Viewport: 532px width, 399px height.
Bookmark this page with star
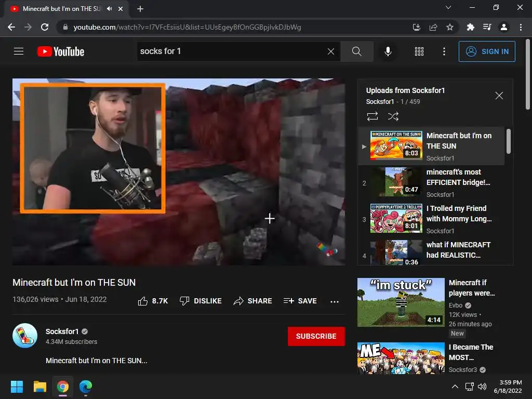(x=450, y=27)
